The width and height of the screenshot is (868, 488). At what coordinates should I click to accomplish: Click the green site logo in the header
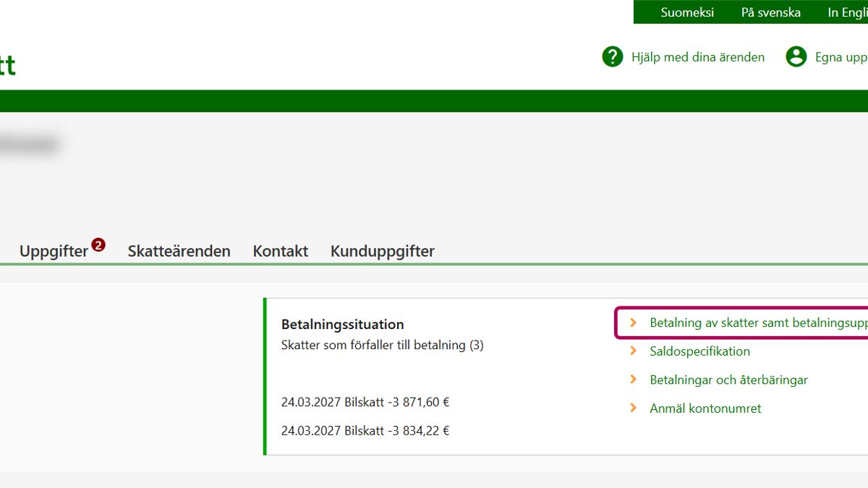7,65
